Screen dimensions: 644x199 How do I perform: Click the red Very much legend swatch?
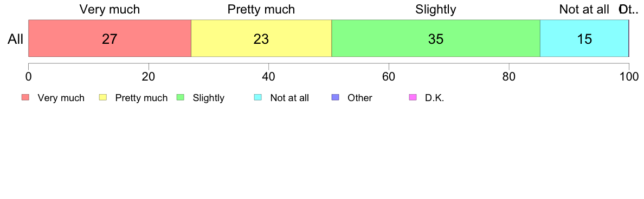point(25,97)
